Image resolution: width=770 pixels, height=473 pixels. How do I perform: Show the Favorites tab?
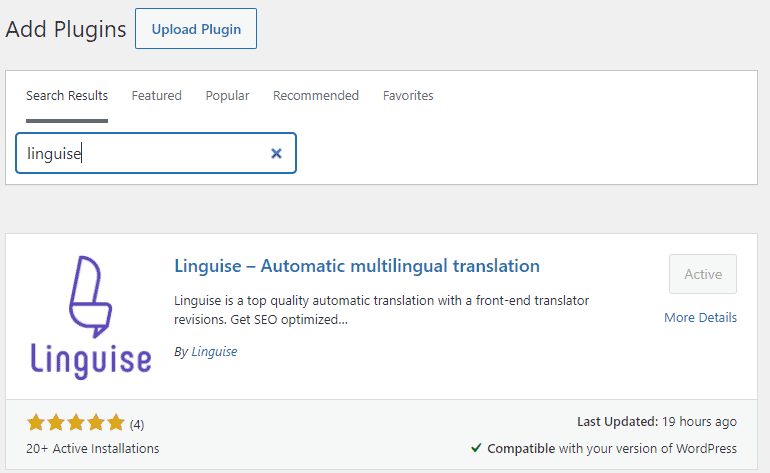(408, 96)
